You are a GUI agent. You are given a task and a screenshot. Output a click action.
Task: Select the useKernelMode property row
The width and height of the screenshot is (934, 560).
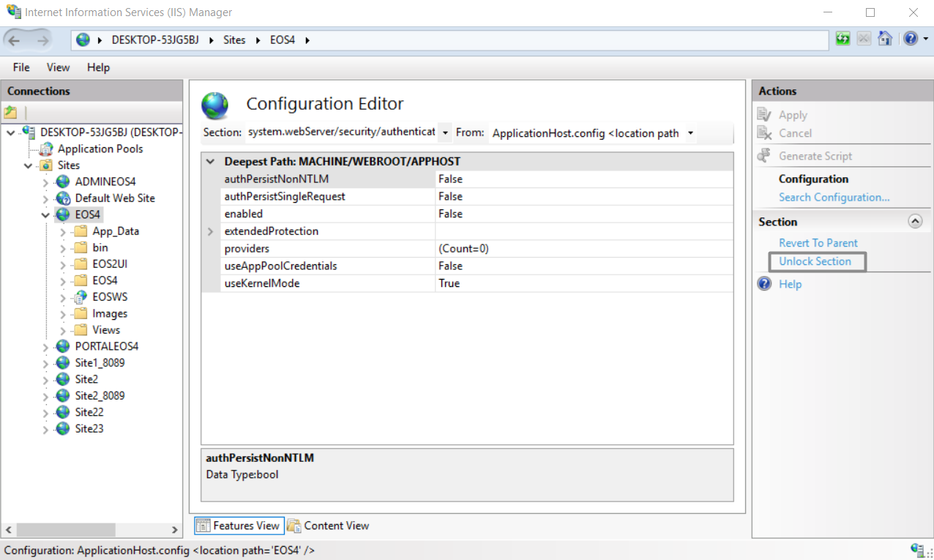click(x=477, y=283)
